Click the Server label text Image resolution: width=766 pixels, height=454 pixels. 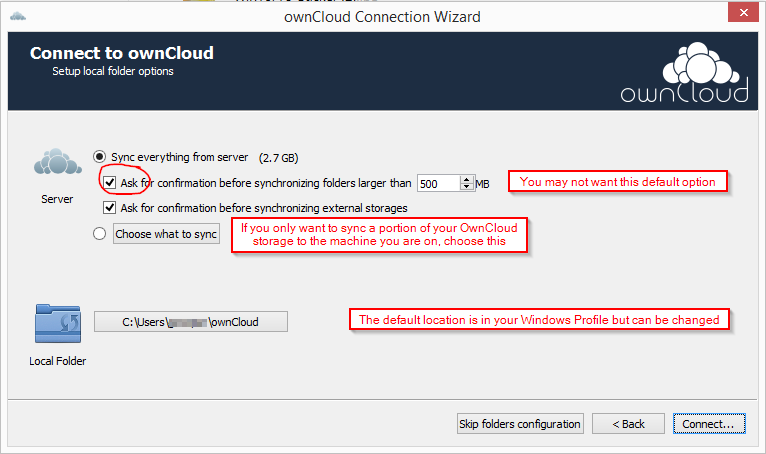[x=57, y=199]
